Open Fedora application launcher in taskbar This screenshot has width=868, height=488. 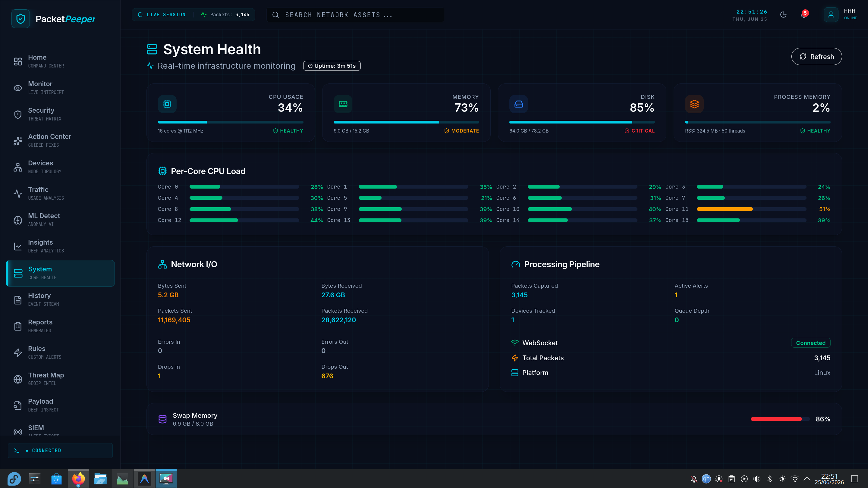[14, 479]
